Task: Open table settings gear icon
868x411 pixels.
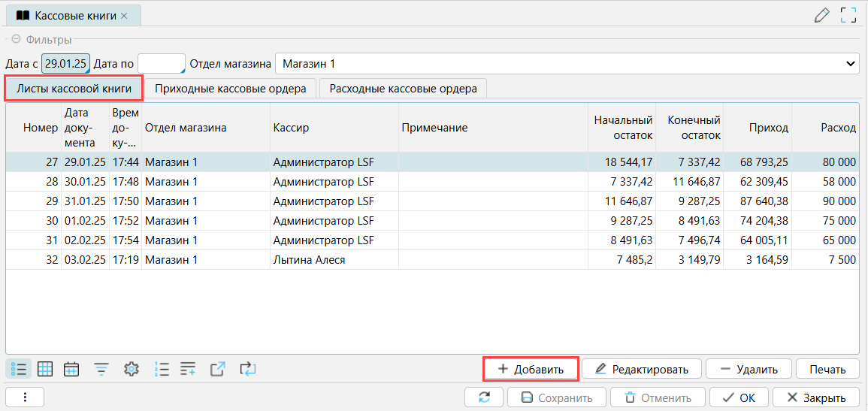Action: pyautogui.click(x=132, y=369)
